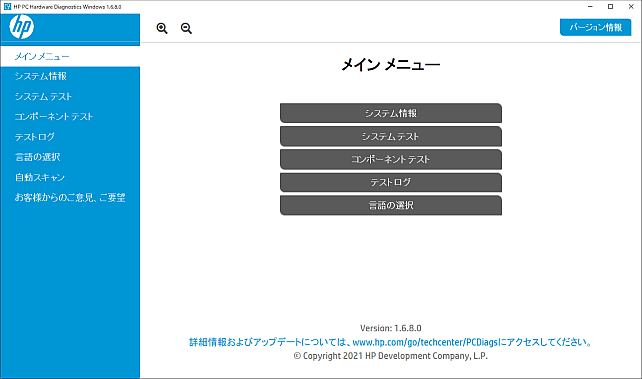Open お客様からのご意見、ご要望 in sidebar
Viewport: 642px width, 379px height.
point(70,198)
